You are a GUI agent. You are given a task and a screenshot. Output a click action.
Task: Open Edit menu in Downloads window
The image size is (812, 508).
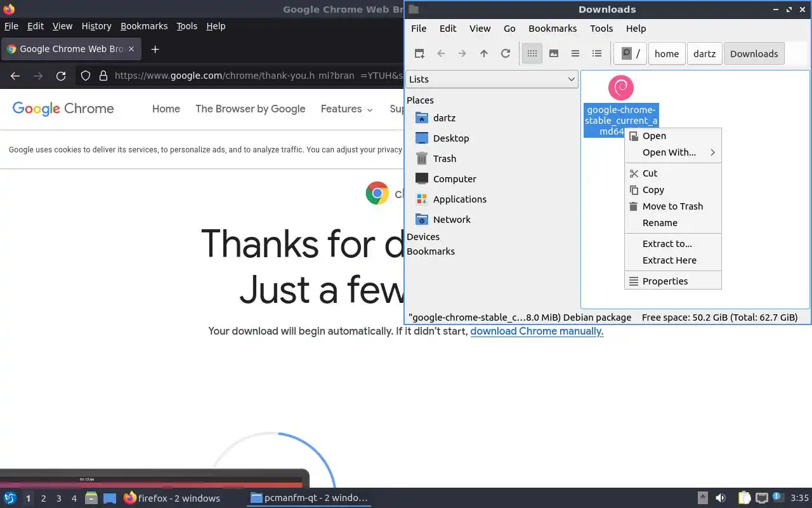448,28
